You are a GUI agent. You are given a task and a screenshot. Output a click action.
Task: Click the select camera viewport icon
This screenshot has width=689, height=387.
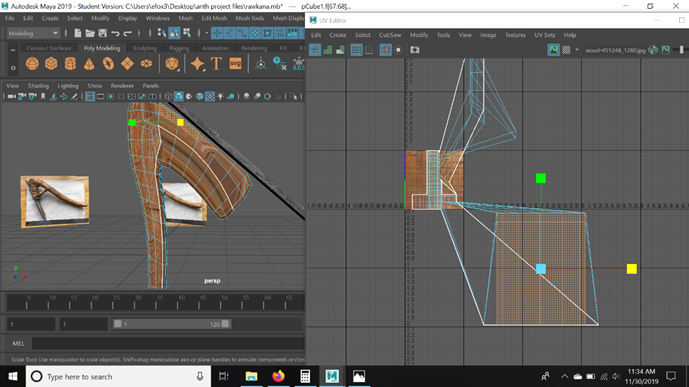(12, 96)
